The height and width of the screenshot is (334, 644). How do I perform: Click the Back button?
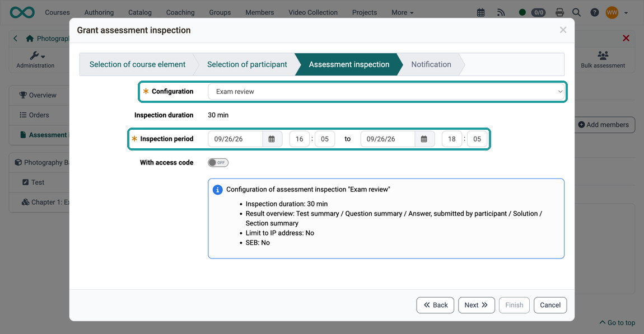pyautogui.click(x=435, y=305)
